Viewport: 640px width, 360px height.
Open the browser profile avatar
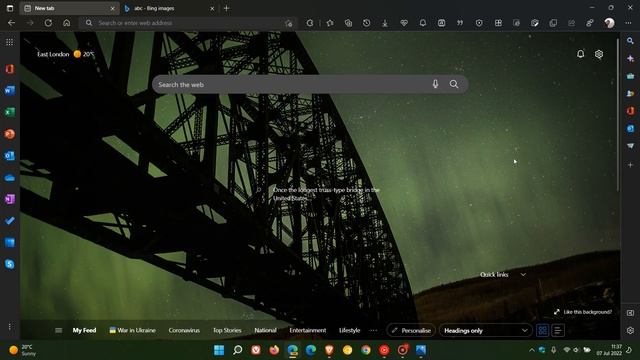pos(609,23)
